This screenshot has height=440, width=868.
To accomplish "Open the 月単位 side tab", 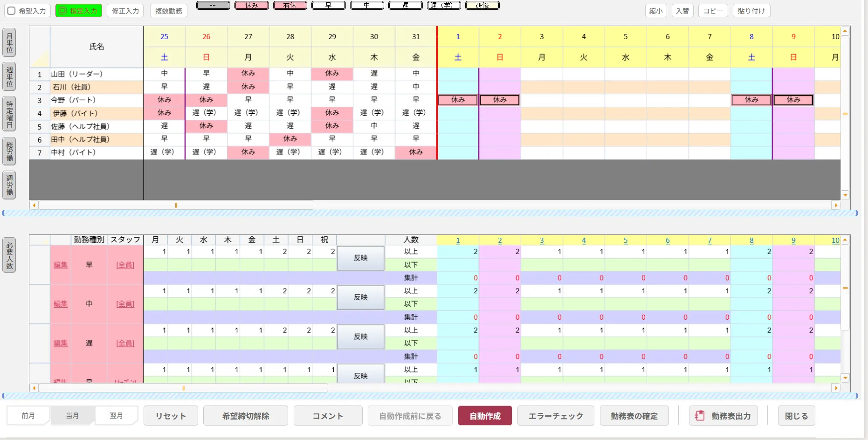I will [9, 43].
